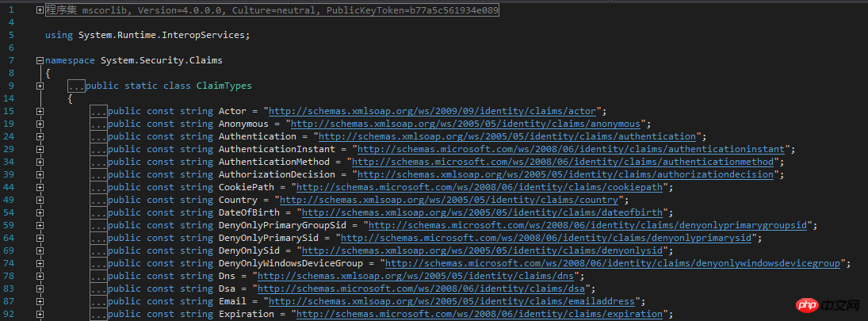
Task: Open the claims/denyonlyprimarysid URL
Action: [546, 239]
